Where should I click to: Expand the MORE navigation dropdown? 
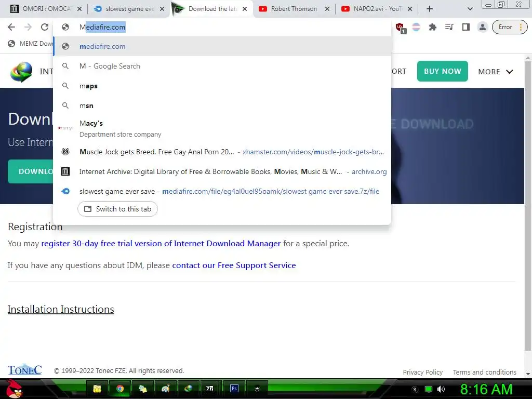pos(495,72)
